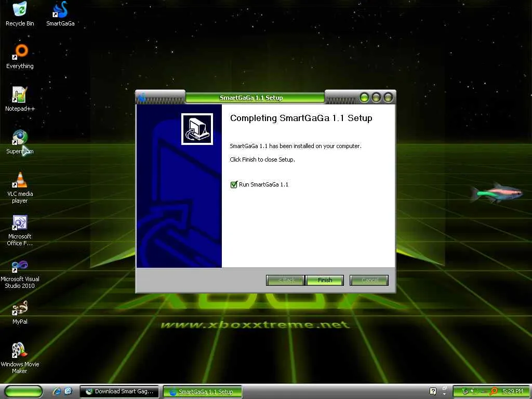Click the grayed Back button
532x399 pixels.
tap(285, 280)
